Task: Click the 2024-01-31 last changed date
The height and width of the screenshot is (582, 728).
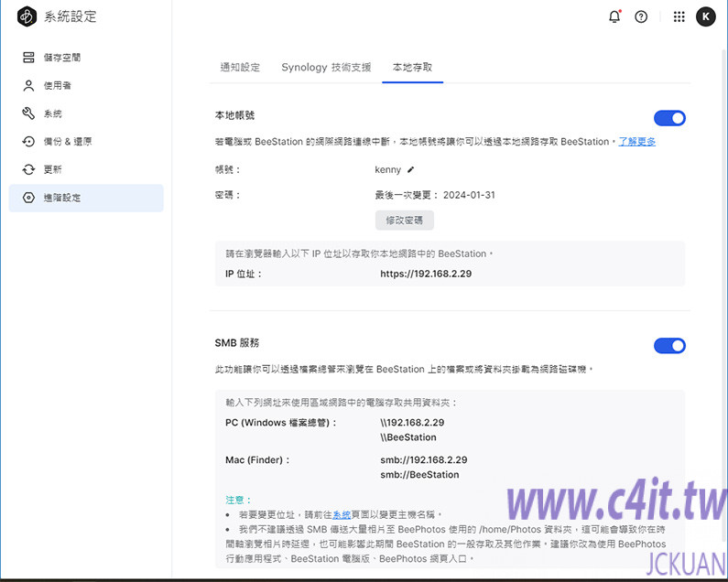Action: coord(469,195)
